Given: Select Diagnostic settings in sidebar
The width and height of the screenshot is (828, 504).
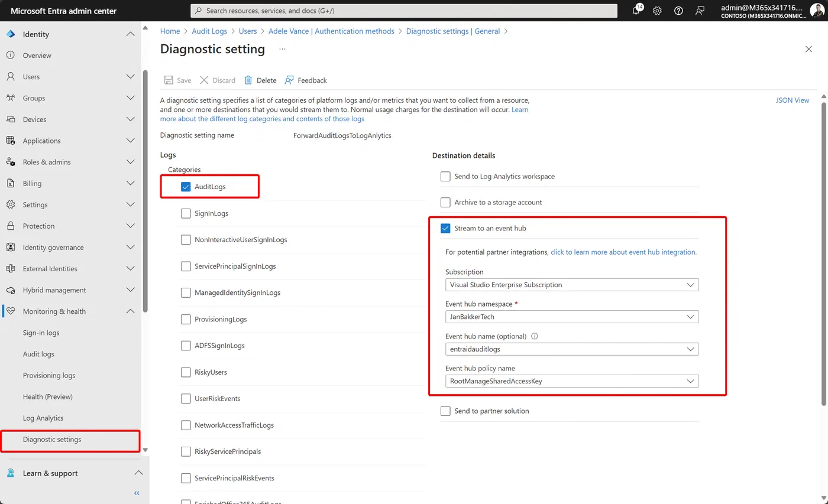Looking at the screenshot, I should click(52, 440).
